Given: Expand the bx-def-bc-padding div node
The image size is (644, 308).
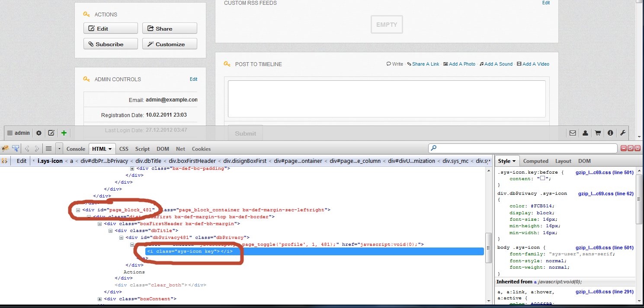Looking at the screenshot, I should tap(132, 168).
